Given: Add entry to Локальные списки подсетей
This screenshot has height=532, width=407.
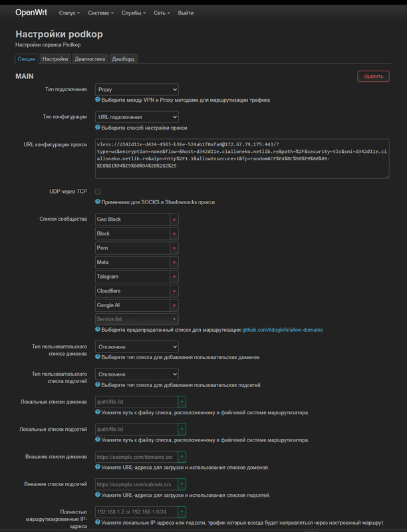Looking at the screenshot, I should [x=182, y=429].
